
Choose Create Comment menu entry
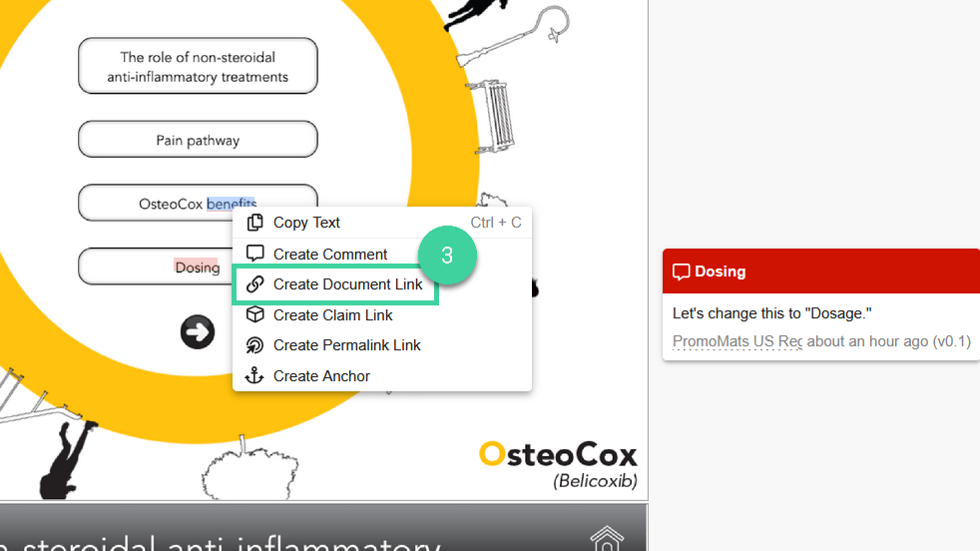382,254
